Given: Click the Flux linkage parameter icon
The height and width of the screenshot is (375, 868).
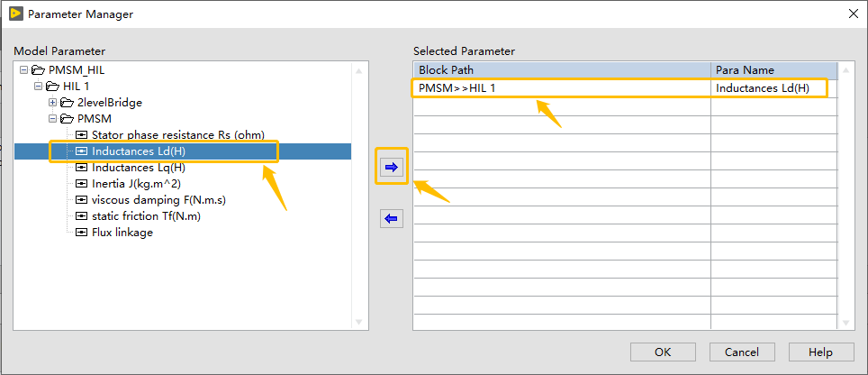Looking at the screenshot, I should tap(82, 233).
